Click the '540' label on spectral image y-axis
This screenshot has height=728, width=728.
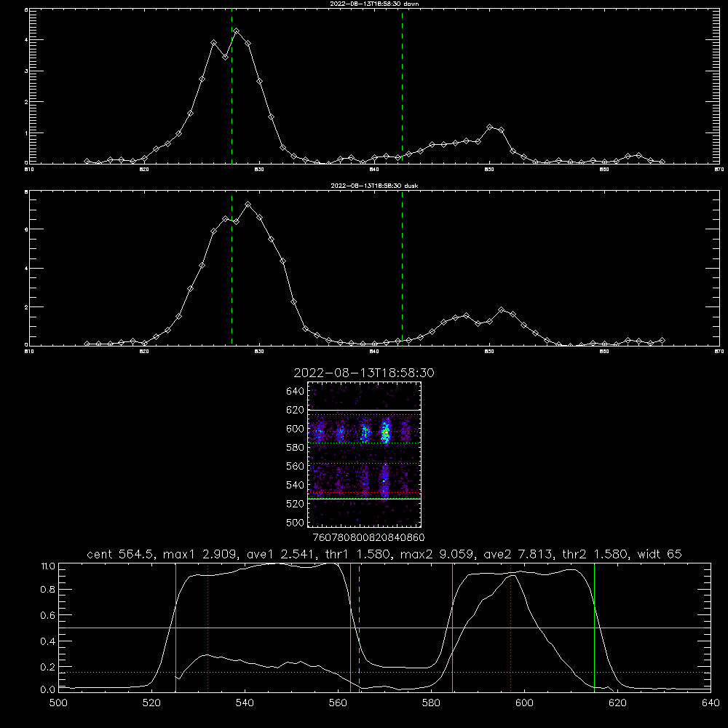point(296,485)
